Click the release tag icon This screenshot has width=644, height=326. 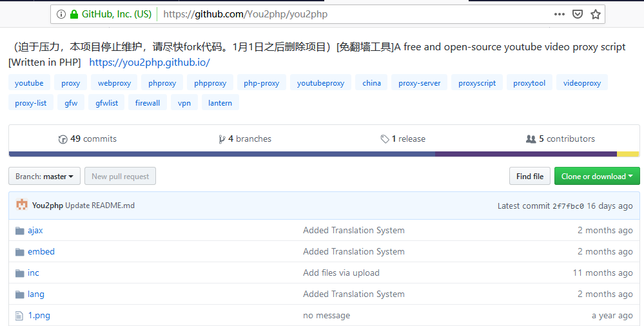[x=385, y=139]
